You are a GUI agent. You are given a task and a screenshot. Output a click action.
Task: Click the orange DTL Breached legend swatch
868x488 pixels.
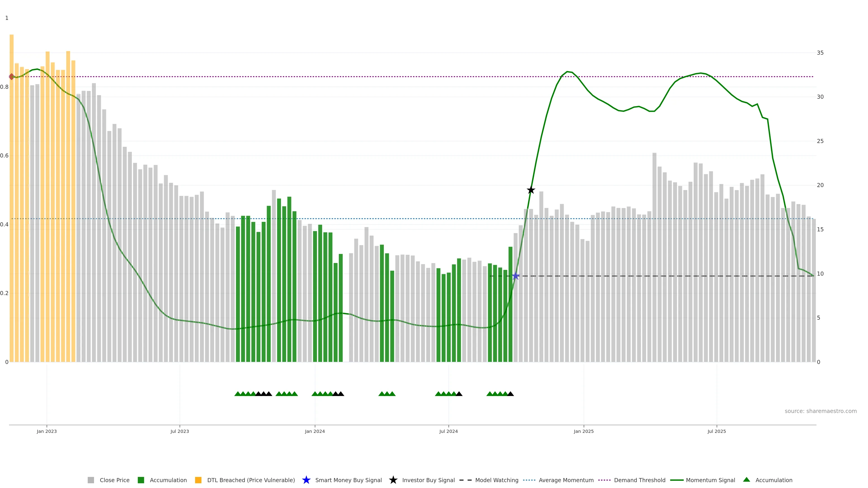pyautogui.click(x=198, y=480)
